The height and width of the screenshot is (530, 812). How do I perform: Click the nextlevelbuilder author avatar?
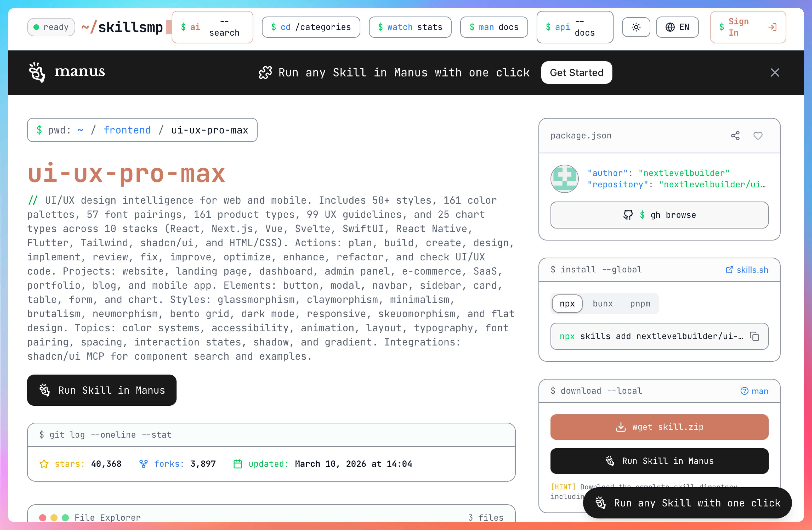(564, 179)
